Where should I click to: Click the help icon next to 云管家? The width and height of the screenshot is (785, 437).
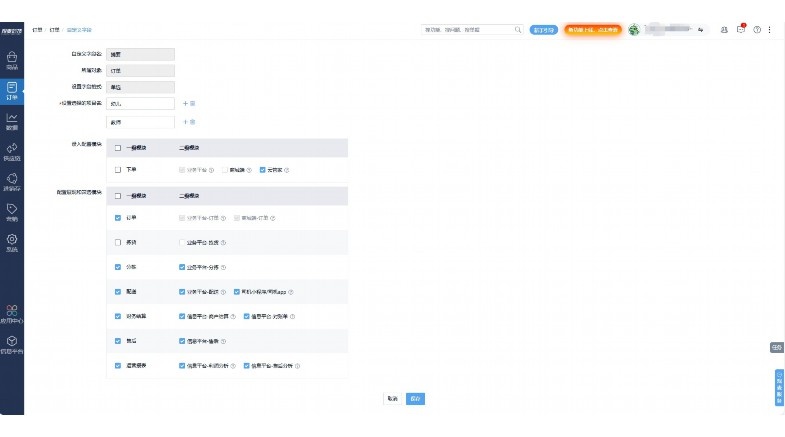coord(286,170)
